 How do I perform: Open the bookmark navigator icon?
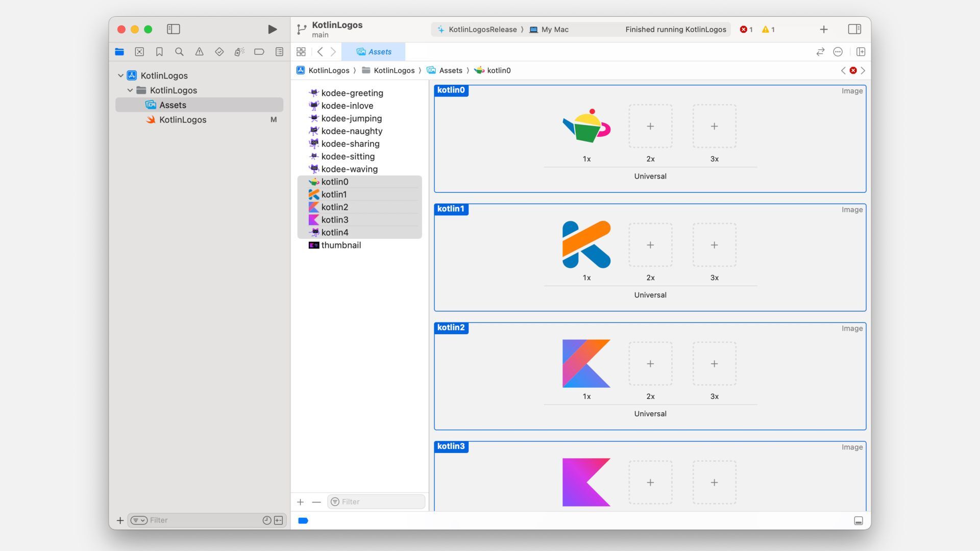pyautogui.click(x=159, y=52)
